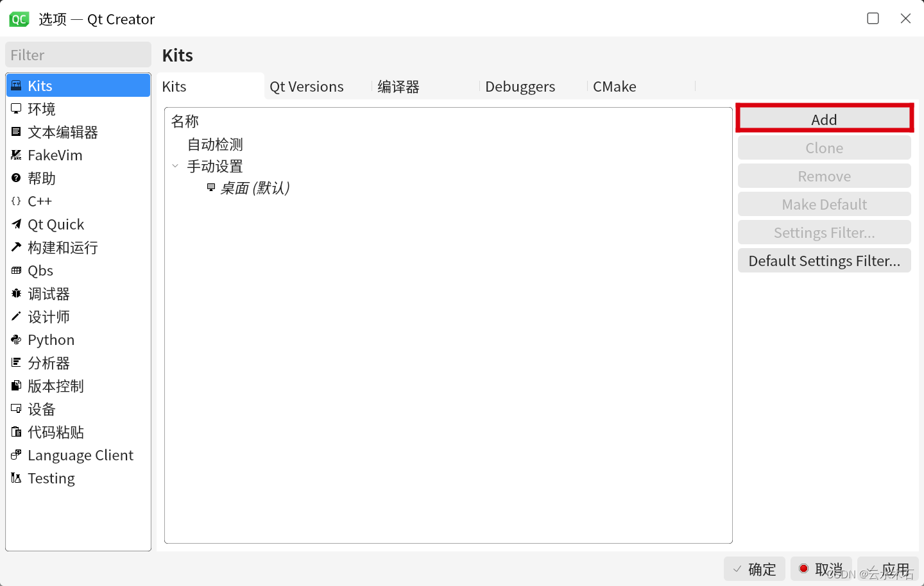
Task: Click the 名称 column header
Action: 185,121
